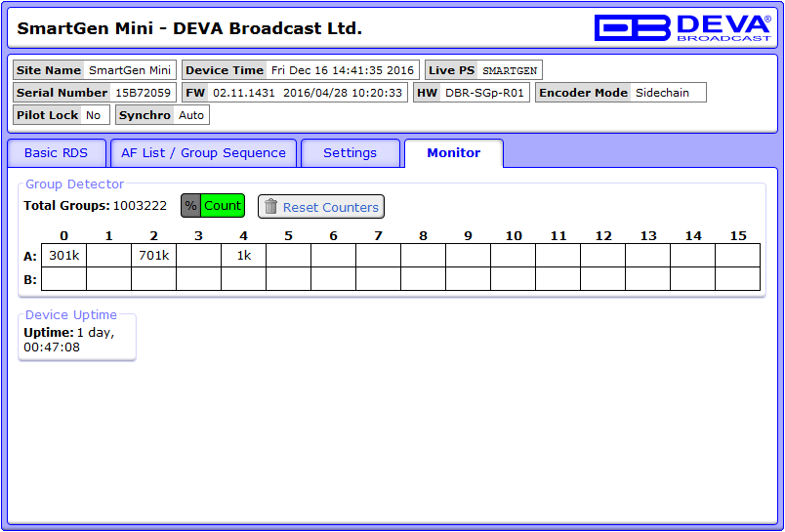Screen dimensions: 785x532
Task: Click the Serial Number value 15B72059
Action: (144, 93)
